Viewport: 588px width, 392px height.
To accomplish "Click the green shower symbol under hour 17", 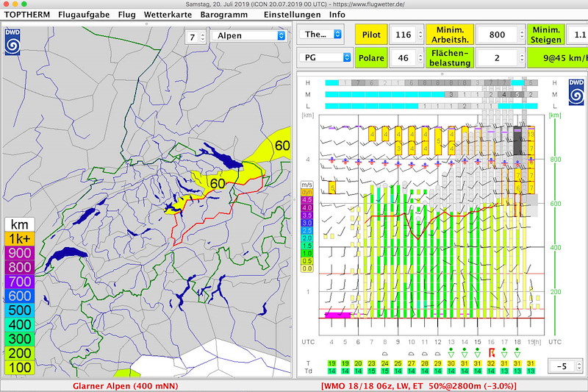I will pos(504,352).
